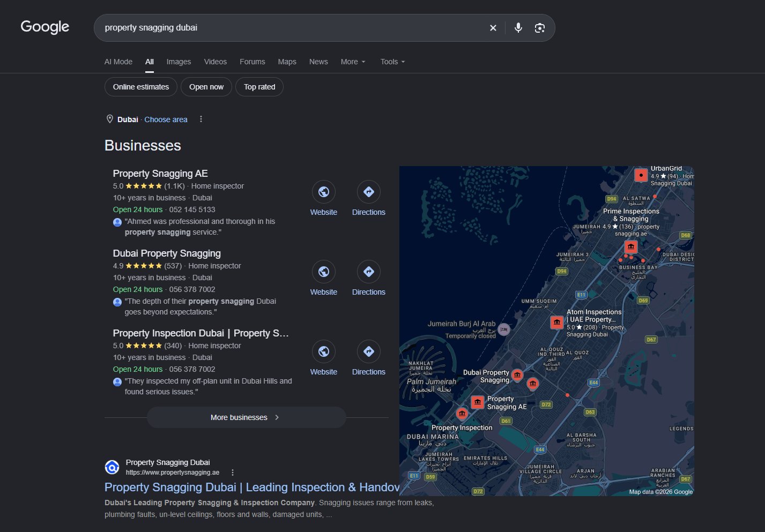Click the Google logo
Screen dimensions: 765x532
point(45,27)
